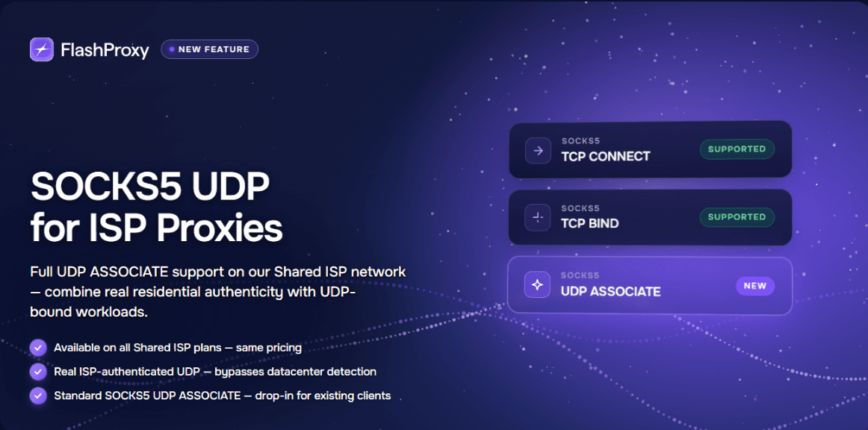Click the SOCKS5 caption above TCP BIND
This screenshot has height=430, width=868.
[x=580, y=208]
